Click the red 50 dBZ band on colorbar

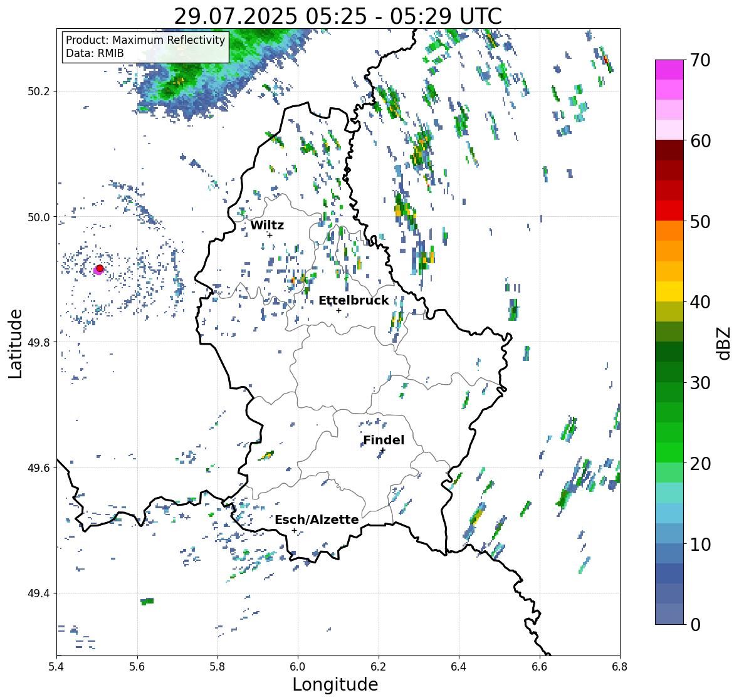669,211
